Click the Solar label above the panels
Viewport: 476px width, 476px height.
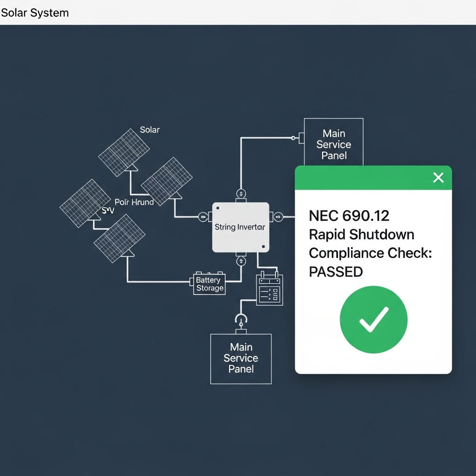click(150, 130)
